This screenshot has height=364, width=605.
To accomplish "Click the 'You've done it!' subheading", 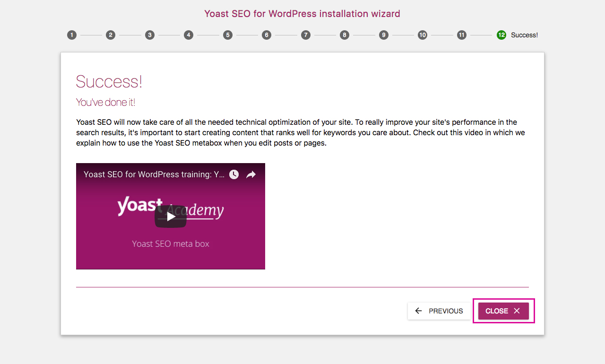I will coord(106,102).
